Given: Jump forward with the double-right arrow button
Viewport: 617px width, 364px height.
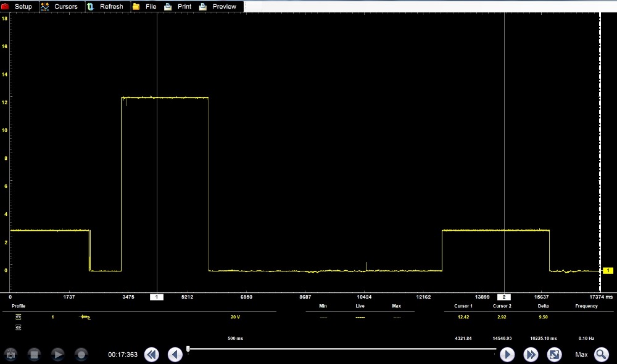Looking at the screenshot, I should pos(531,354).
